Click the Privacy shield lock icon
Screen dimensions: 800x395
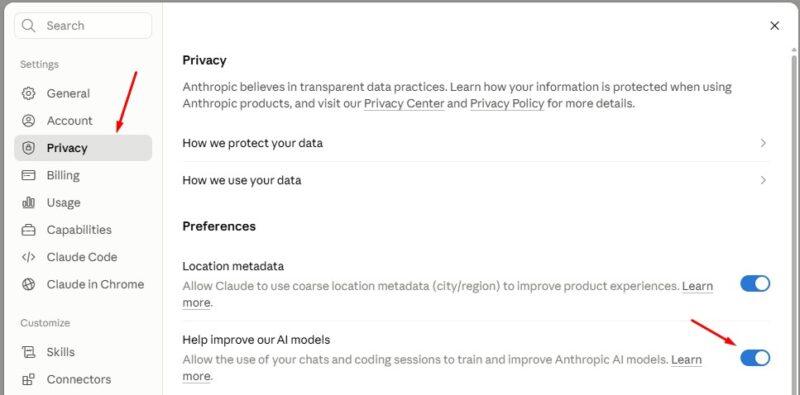click(29, 148)
